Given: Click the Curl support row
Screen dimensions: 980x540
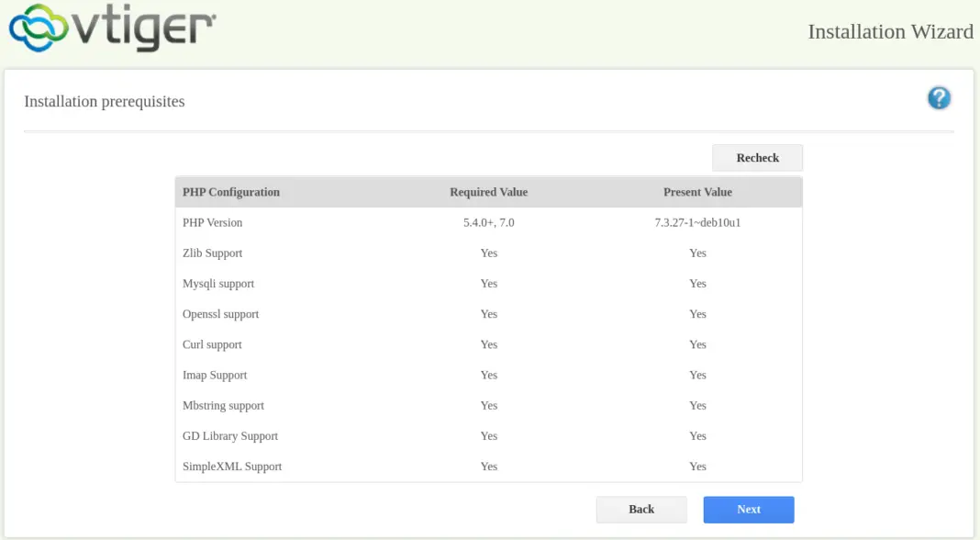Looking at the screenshot, I should [212, 344].
